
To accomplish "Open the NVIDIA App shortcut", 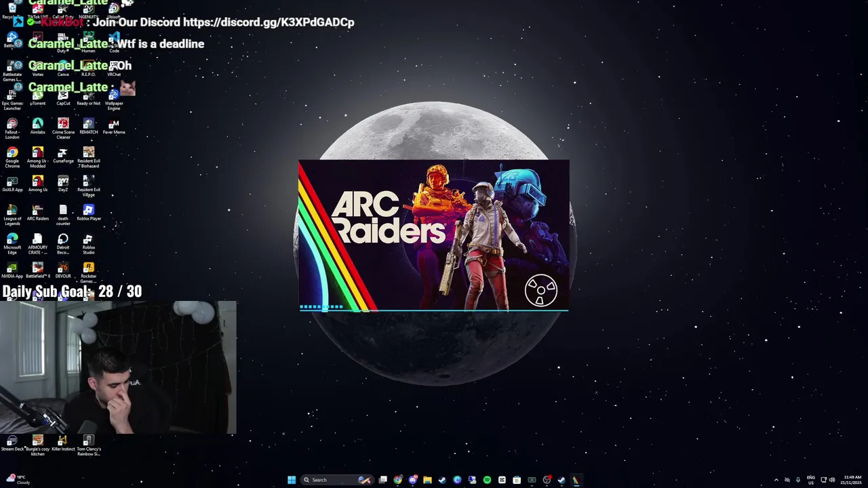I will [x=12, y=271].
